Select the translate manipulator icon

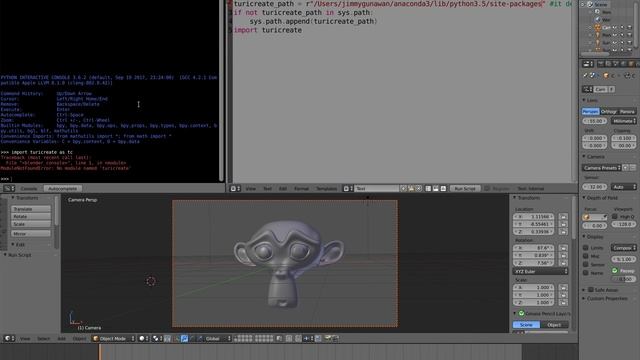[x=184, y=338]
